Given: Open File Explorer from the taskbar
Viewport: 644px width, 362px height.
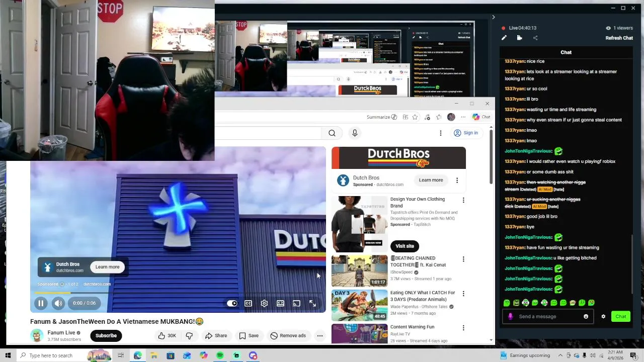Looking at the screenshot, I should tap(154, 355).
